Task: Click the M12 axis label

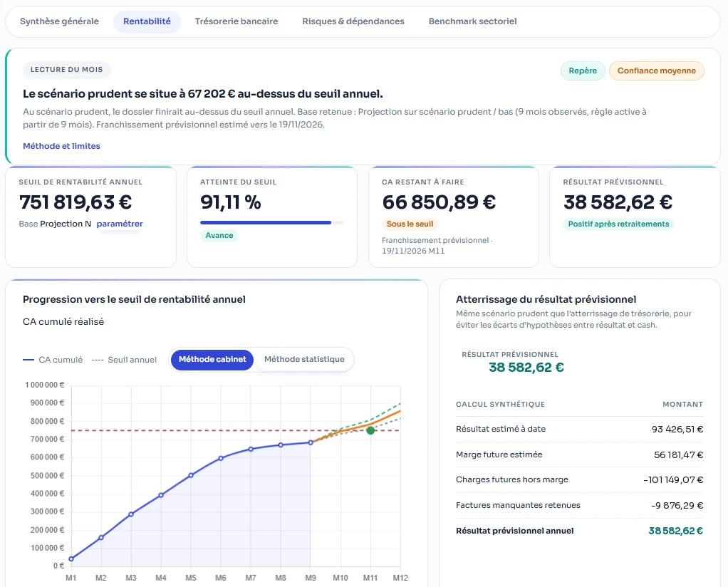Action: click(x=400, y=578)
